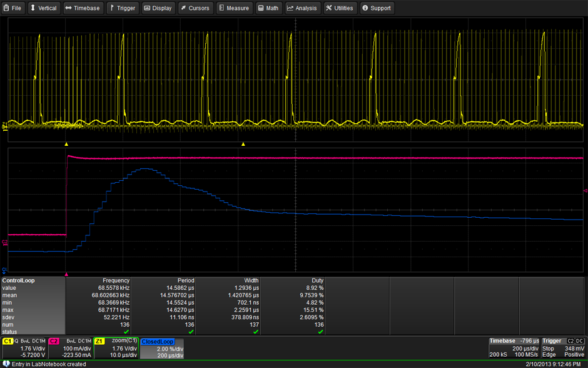Open the Support menu
The image size is (588, 368).
pos(377,8)
